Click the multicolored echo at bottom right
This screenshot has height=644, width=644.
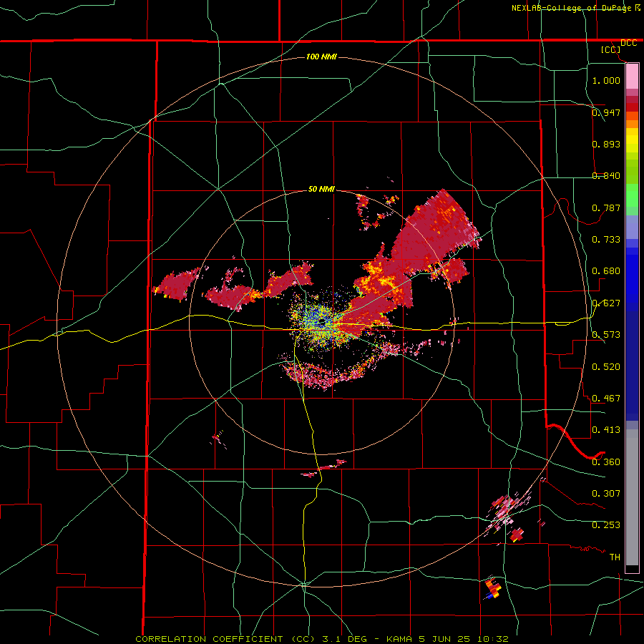click(x=492, y=589)
